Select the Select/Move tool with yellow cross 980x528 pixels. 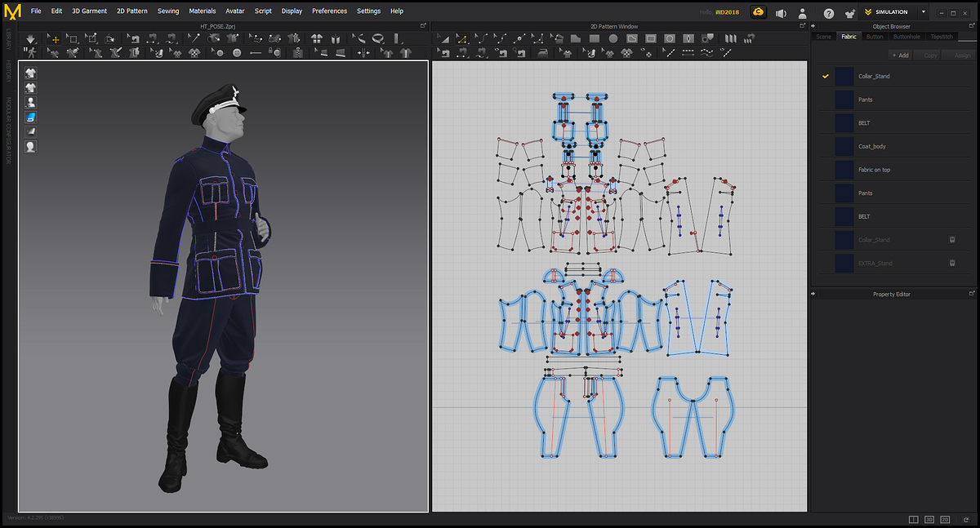point(54,38)
